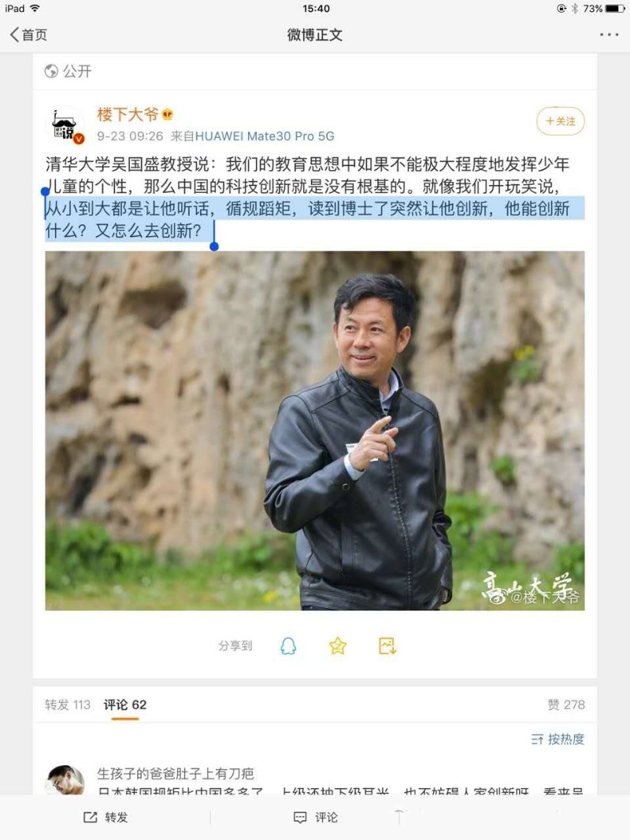Tap the bottom text selection handle
Screen dimensions: 630x840
point(214,246)
